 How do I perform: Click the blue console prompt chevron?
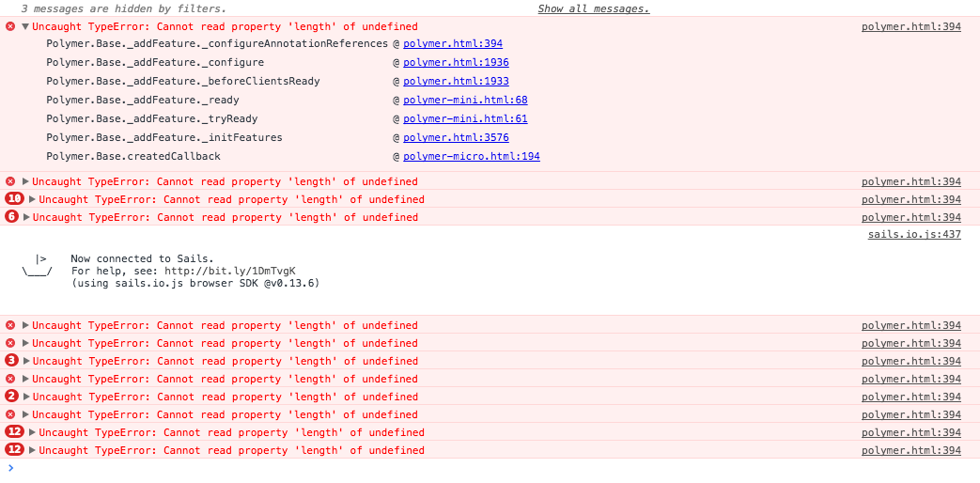[10, 467]
